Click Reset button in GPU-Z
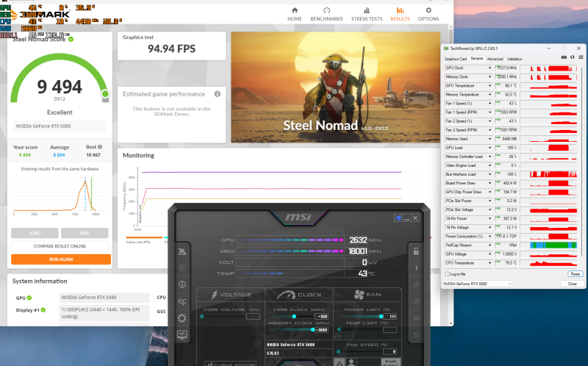This screenshot has height=366, width=588. tap(576, 274)
